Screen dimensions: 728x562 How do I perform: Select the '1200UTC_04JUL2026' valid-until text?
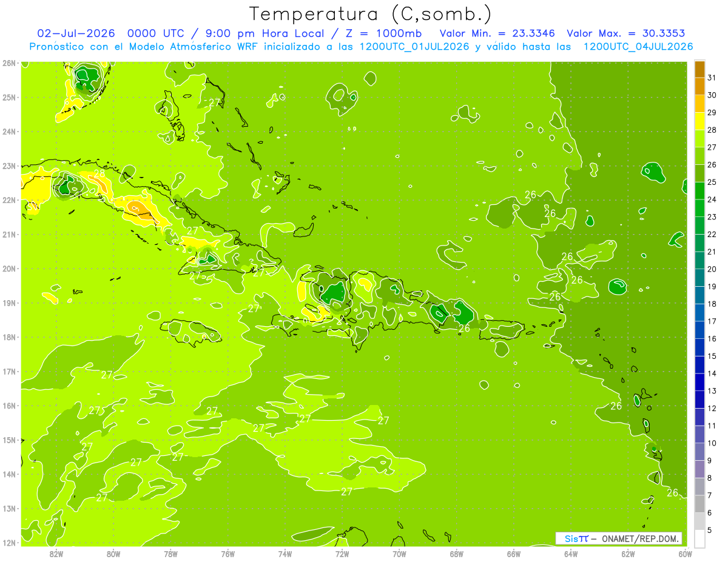pos(638,47)
